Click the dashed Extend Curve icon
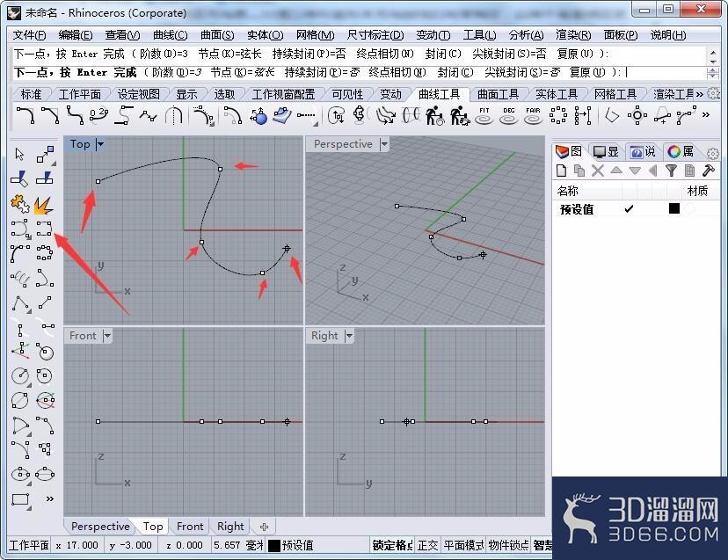Viewport: 728px width, 560px height. [307, 116]
